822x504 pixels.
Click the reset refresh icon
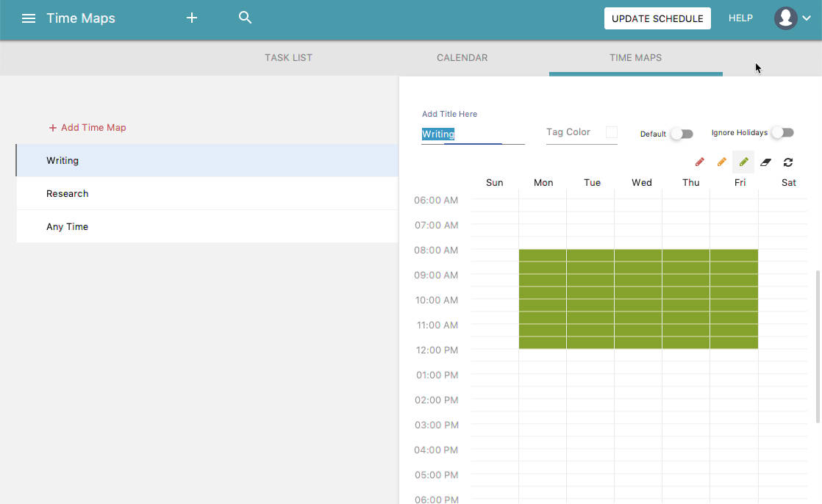tap(788, 162)
